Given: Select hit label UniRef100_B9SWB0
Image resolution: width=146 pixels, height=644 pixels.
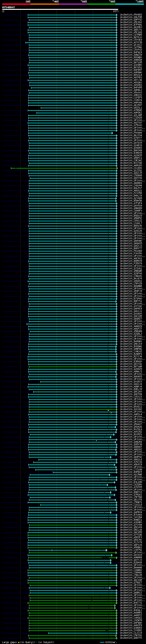Looking at the screenshot, I should pyautogui.click(x=131, y=58).
